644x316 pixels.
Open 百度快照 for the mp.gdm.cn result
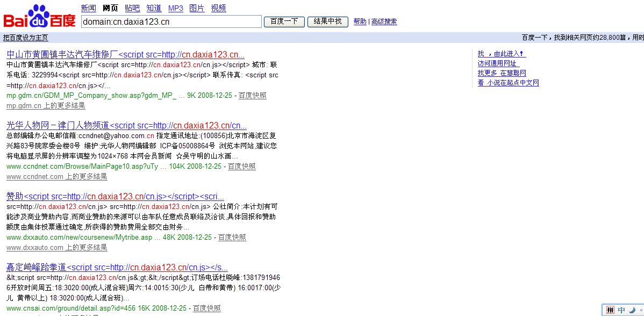(x=253, y=96)
